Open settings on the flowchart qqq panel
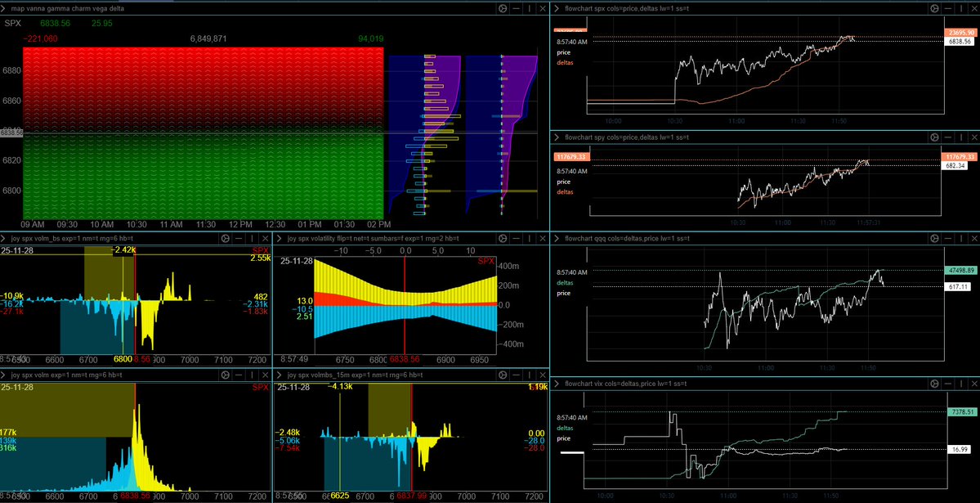 point(934,238)
